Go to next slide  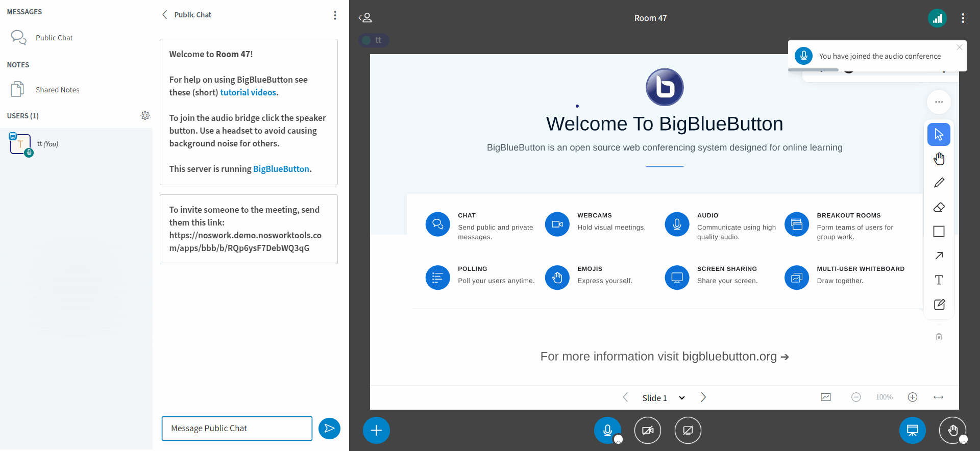pos(703,397)
